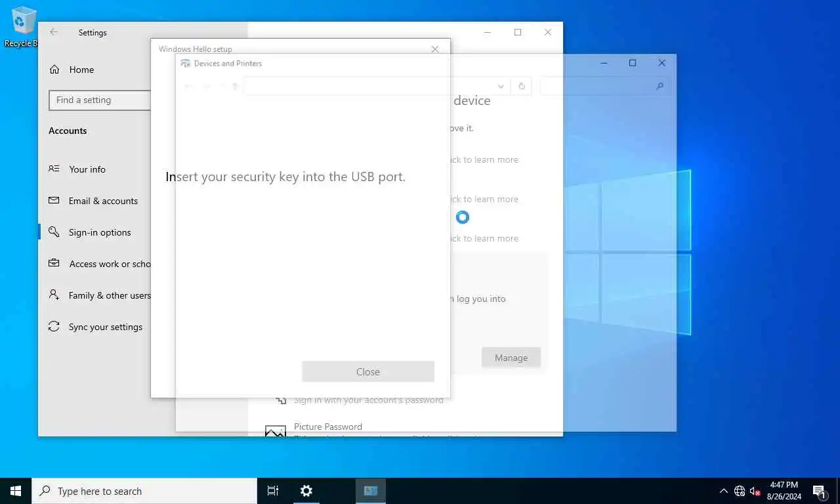This screenshot has height=504, width=840.
Task: Select Sign-in options in sidebar
Action: (100, 232)
